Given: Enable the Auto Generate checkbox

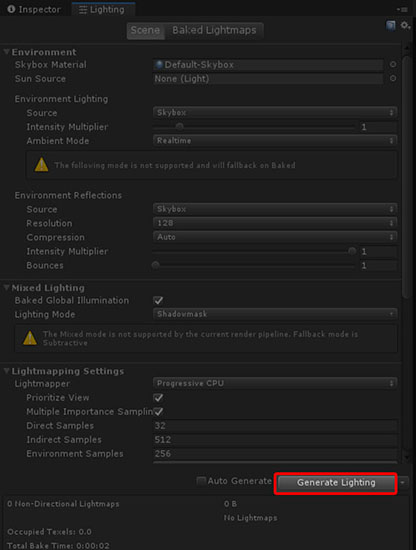Looking at the screenshot, I should (x=201, y=481).
